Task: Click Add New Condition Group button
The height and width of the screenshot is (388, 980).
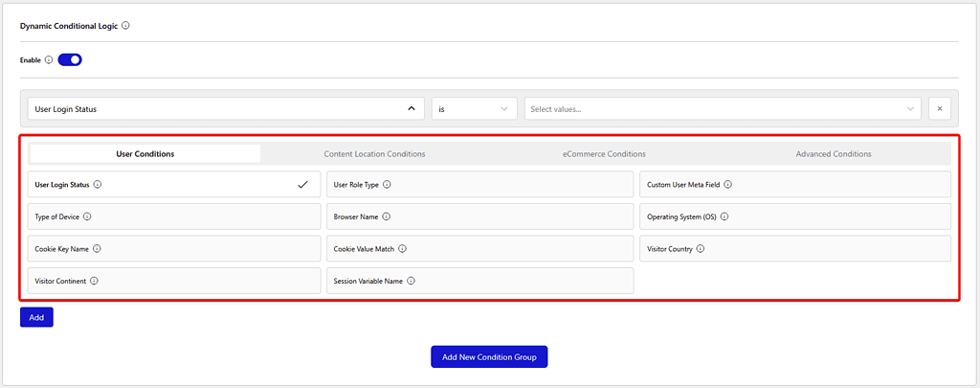Action: click(x=489, y=356)
